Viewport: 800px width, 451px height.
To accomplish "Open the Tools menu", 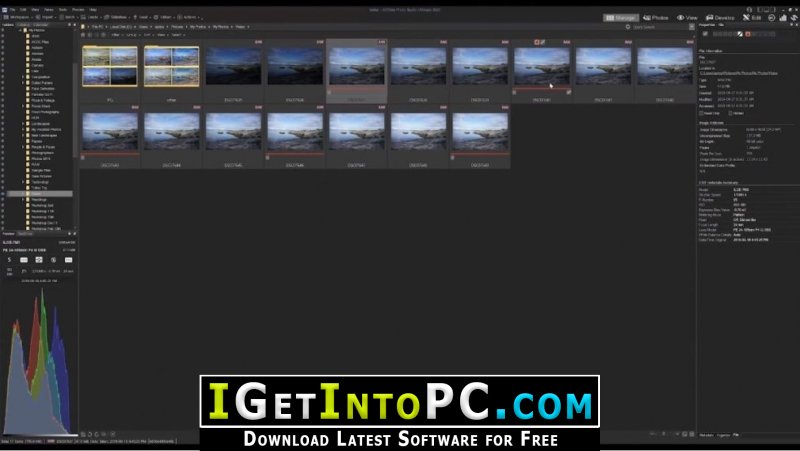I will point(63,10).
